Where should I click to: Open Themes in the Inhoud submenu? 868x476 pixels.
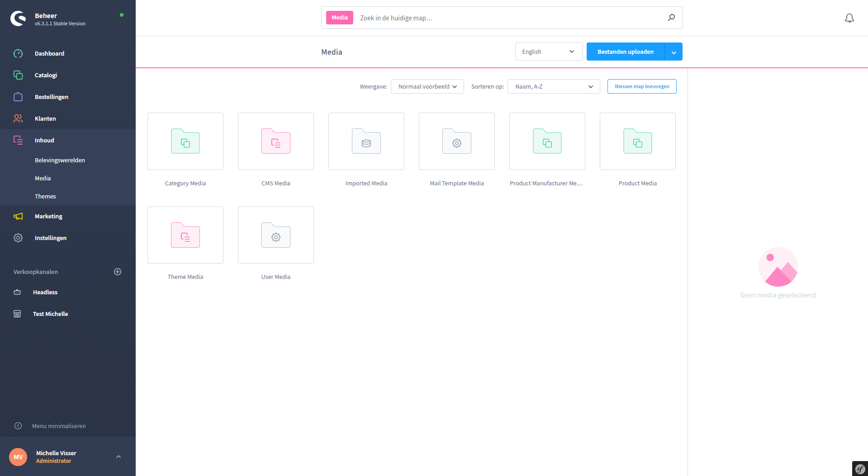(45, 196)
